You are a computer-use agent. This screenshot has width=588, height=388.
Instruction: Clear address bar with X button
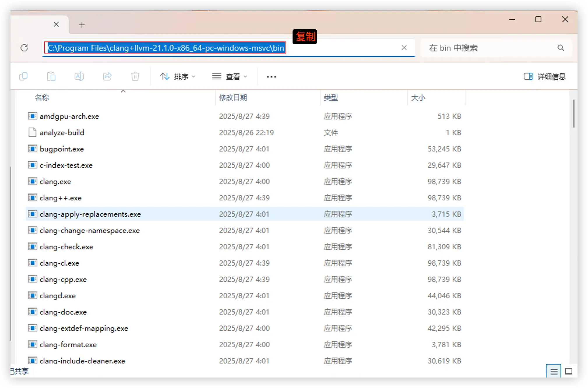point(404,48)
